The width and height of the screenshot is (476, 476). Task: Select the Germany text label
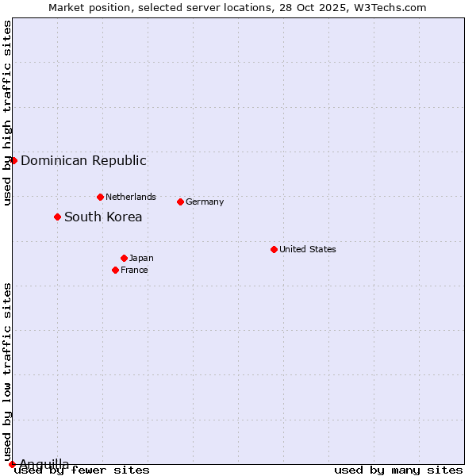pos(205,202)
